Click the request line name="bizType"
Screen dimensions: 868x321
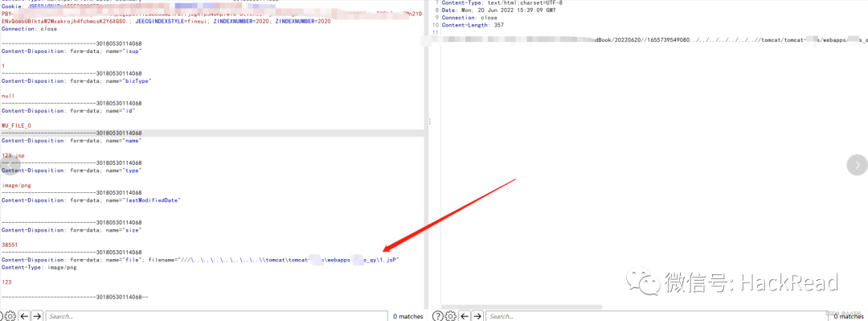[77, 81]
